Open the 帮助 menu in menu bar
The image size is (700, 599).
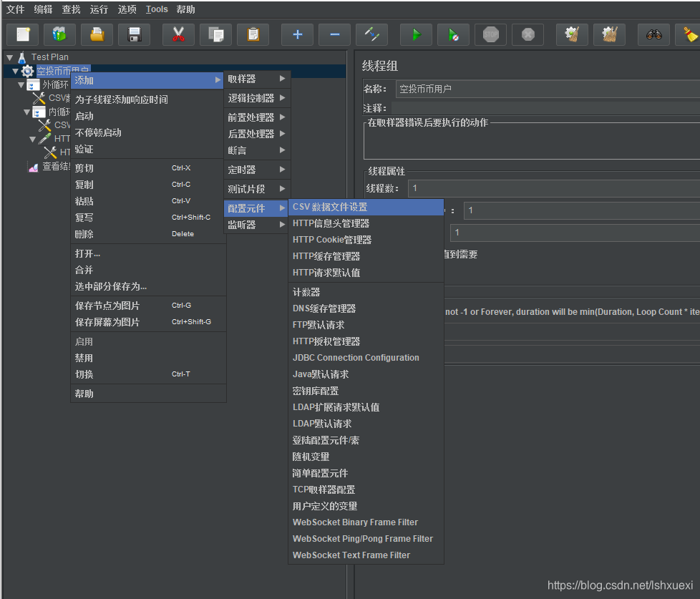click(x=185, y=9)
